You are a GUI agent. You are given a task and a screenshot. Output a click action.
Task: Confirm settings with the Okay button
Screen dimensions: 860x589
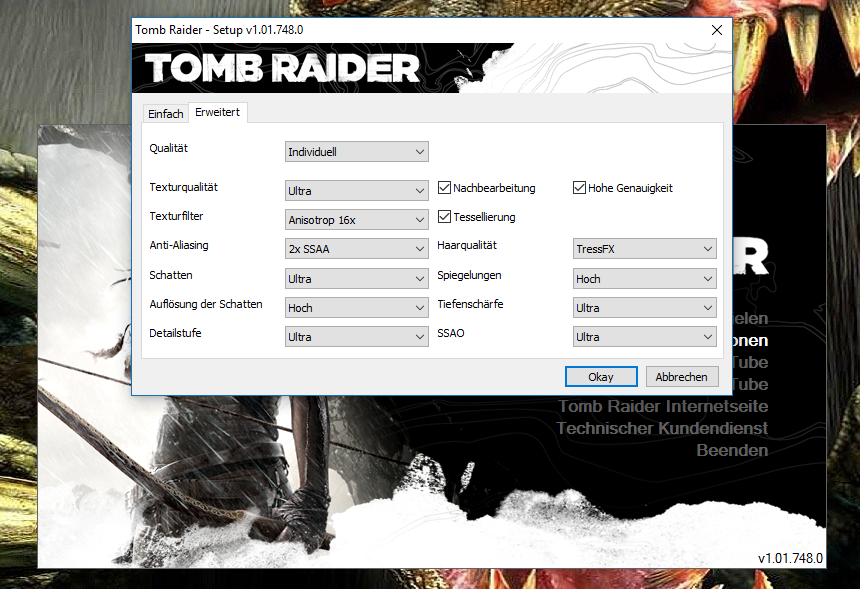pyautogui.click(x=601, y=377)
